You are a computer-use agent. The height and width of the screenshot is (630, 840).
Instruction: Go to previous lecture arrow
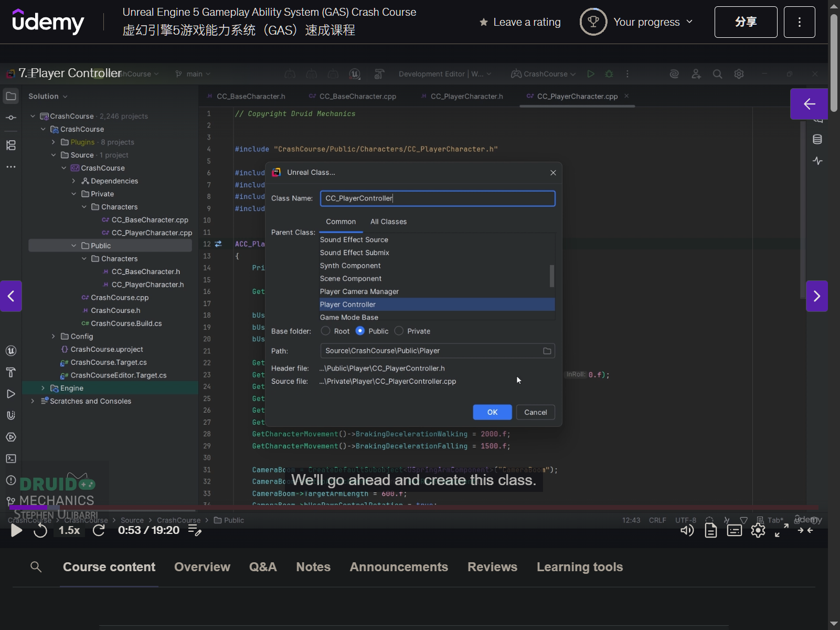(x=11, y=296)
